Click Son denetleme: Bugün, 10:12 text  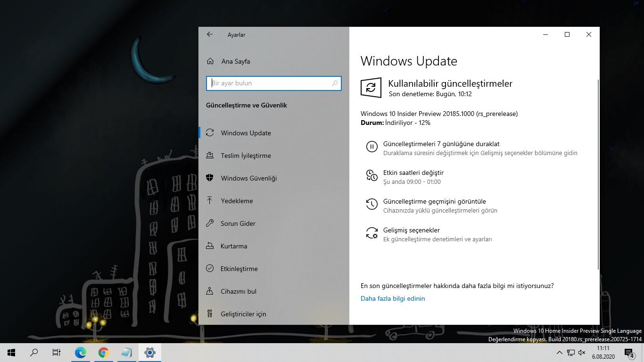430,94
